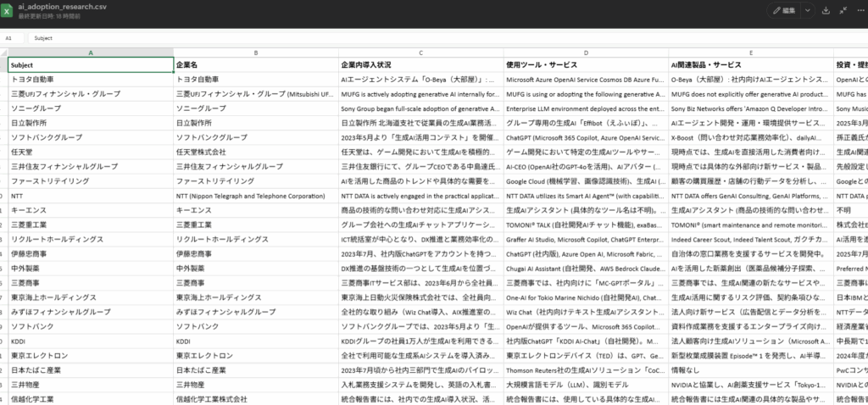Select 東京エレクトロン in the 企業名 column

[x=256, y=356]
